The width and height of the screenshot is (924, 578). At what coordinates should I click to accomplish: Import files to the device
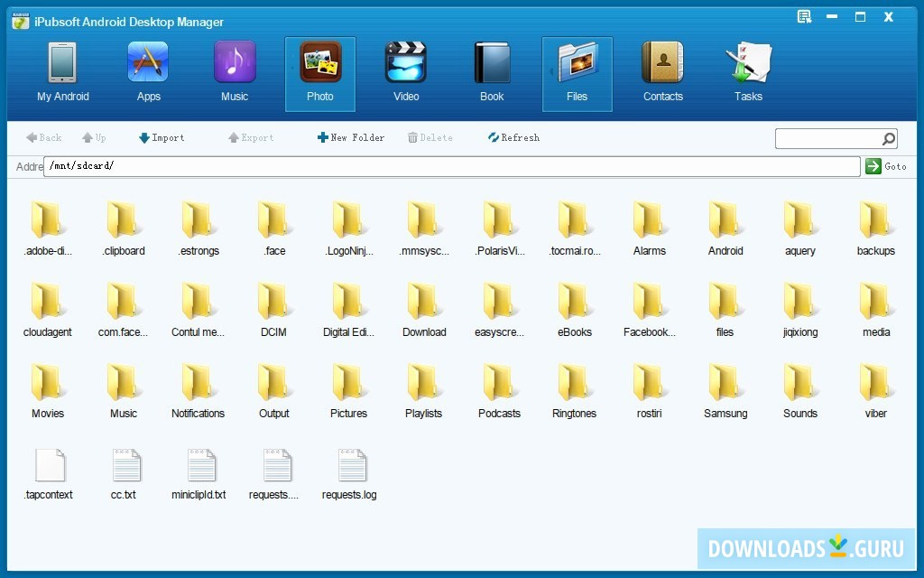(162, 137)
